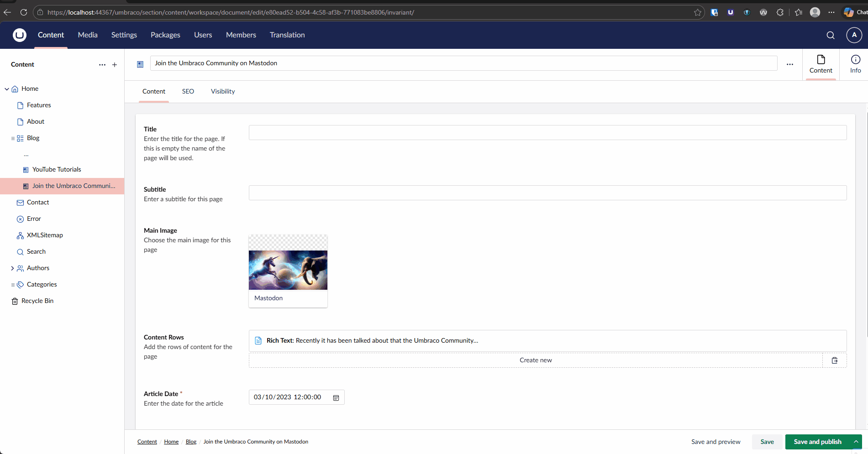The height and width of the screenshot is (454, 868).
Task: Click the clipboard paste icon beside Create new
Action: click(x=835, y=360)
